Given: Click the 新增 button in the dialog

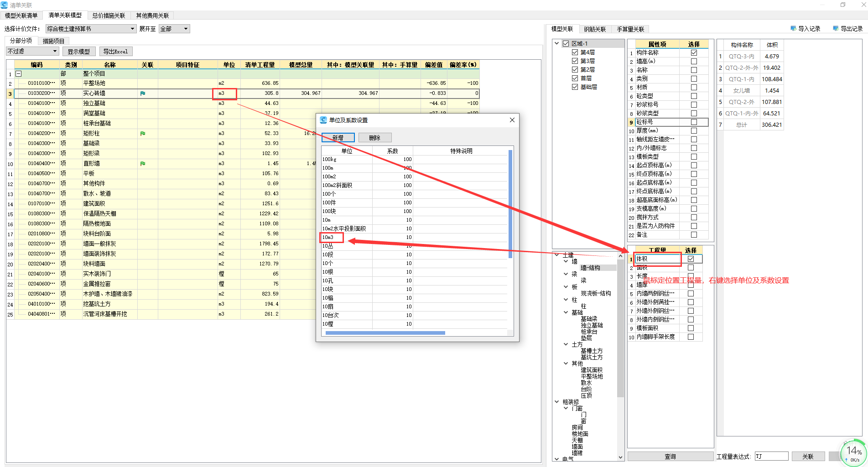Looking at the screenshot, I should pos(338,138).
